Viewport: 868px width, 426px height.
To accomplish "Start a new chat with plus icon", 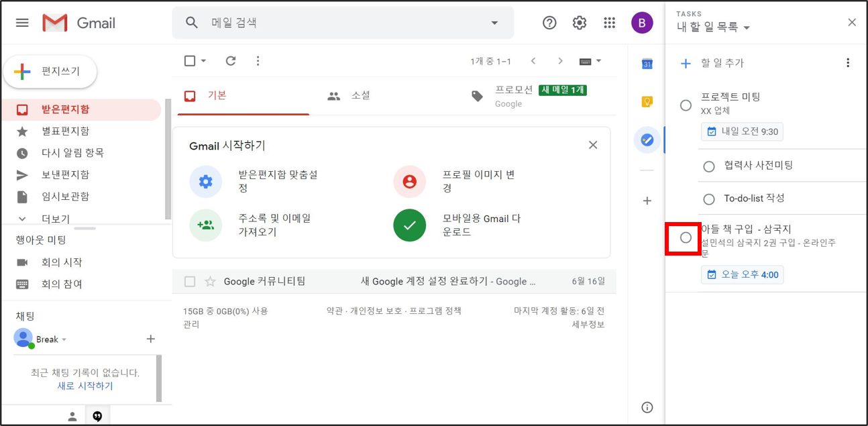I will pos(151,339).
